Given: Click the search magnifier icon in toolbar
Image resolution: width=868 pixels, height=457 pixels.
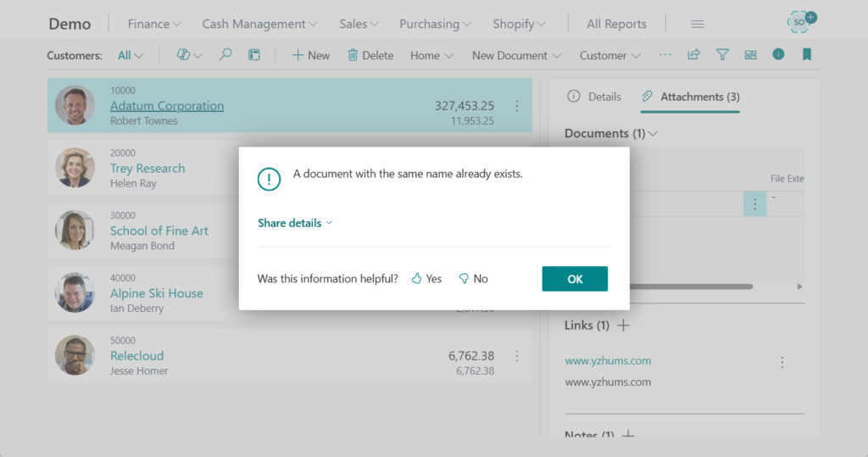Looking at the screenshot, I should click(225, 55).
